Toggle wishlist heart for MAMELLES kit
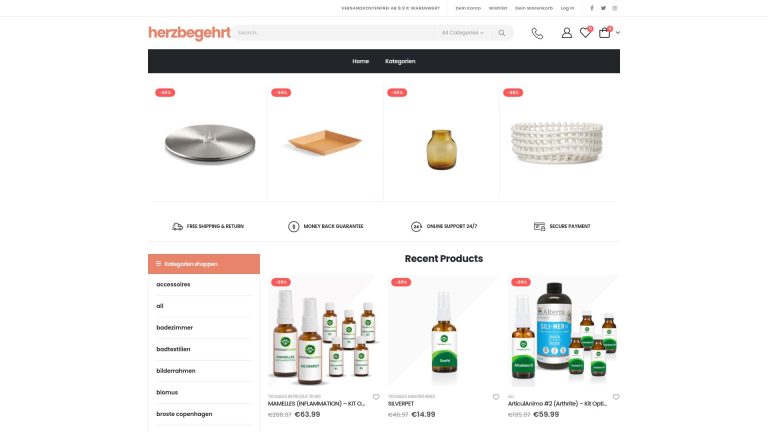The image size is (768, 432). pyautogui.click(x=376, y=397)
